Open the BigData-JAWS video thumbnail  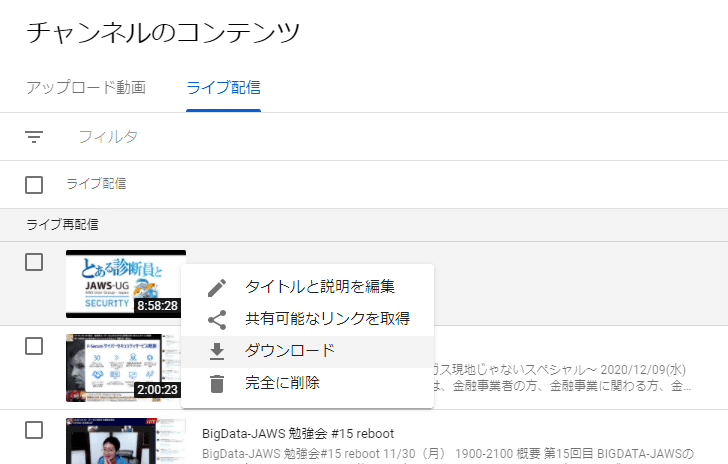[x=126, y=441]
